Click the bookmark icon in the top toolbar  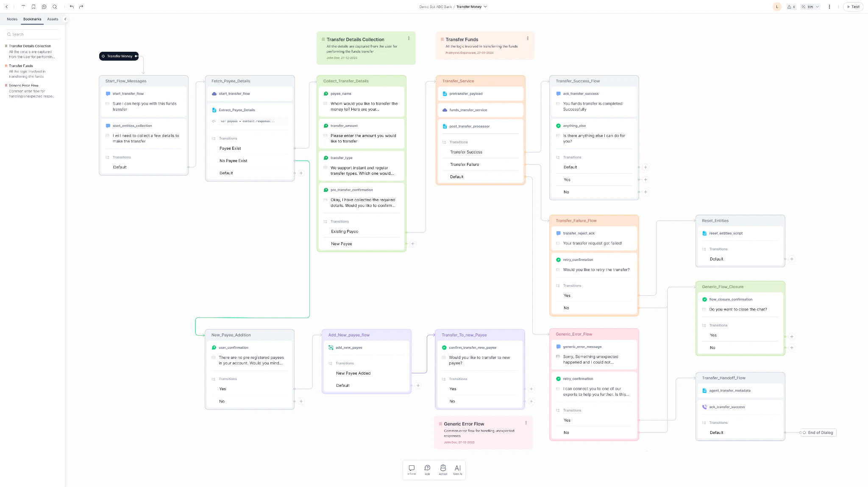pos(33,6)
